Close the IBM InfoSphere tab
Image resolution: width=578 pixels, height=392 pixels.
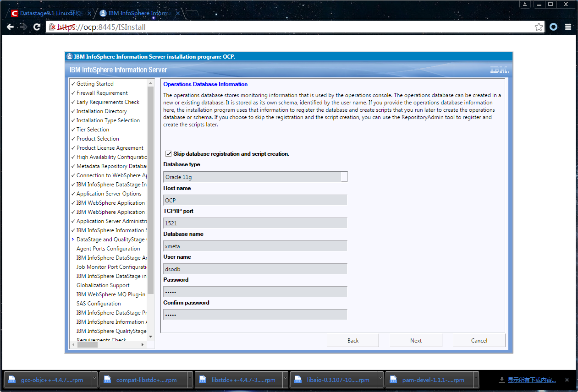click(178, 13)
